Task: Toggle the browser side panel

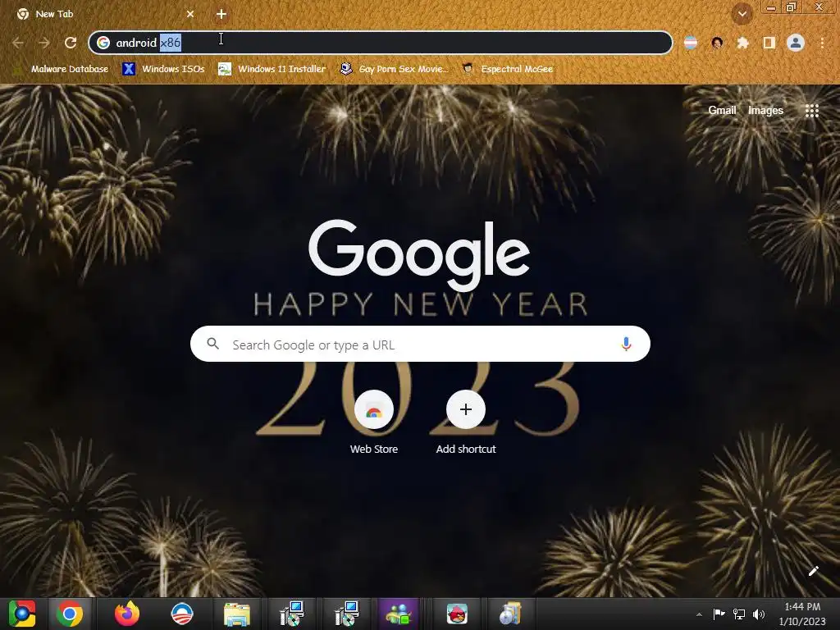Action: (769, 43)
